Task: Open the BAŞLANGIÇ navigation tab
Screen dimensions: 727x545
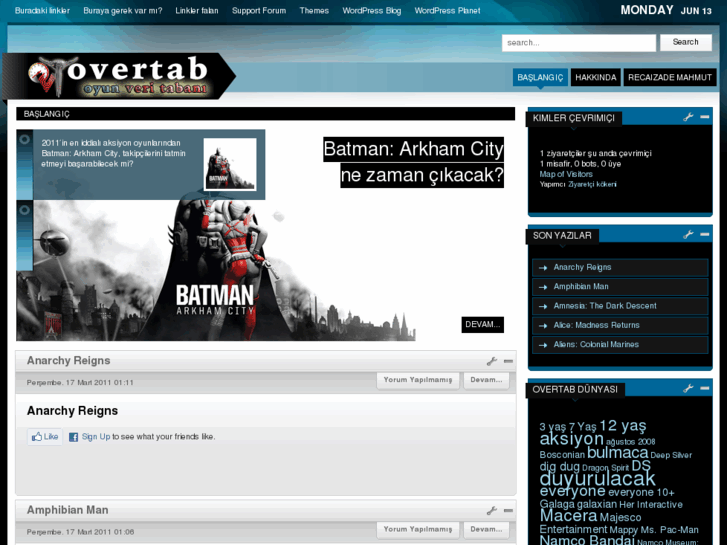Action: click(540, 77)
